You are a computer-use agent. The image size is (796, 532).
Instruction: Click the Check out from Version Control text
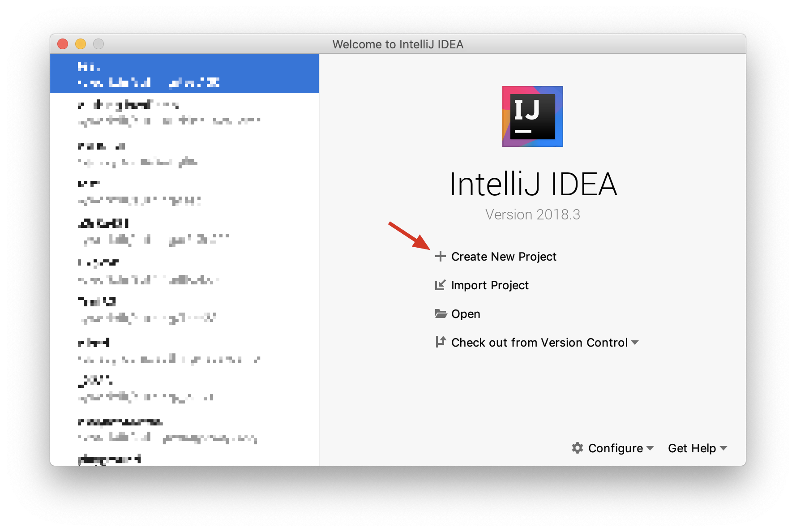[x=539, y=343]
